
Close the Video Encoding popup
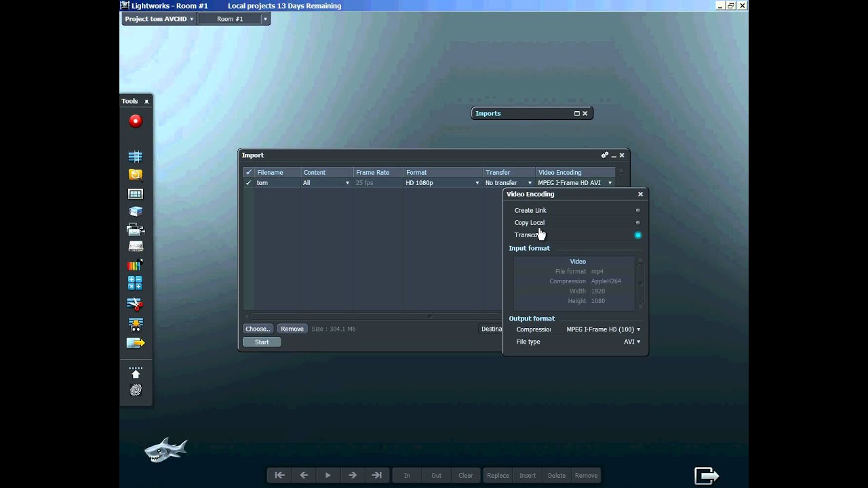[x=640, y=194]
